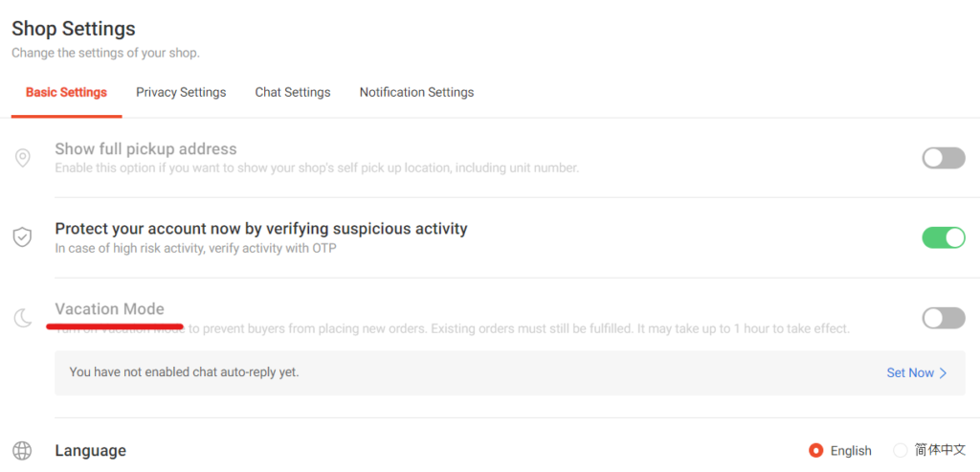Click the Set Now chevron arrow
The height and width of the screenshot is (472, 980).
click(944, 373)
